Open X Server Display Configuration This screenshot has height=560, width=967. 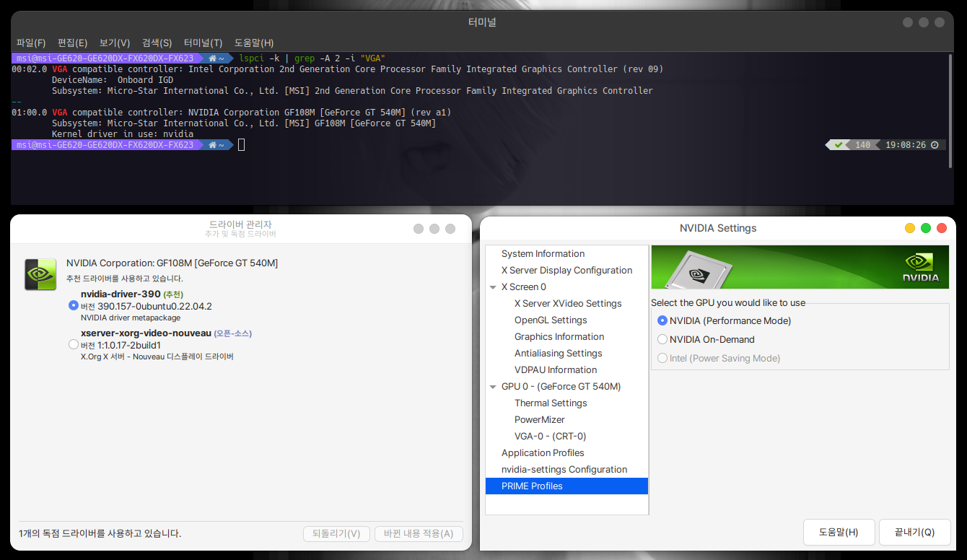566,271
